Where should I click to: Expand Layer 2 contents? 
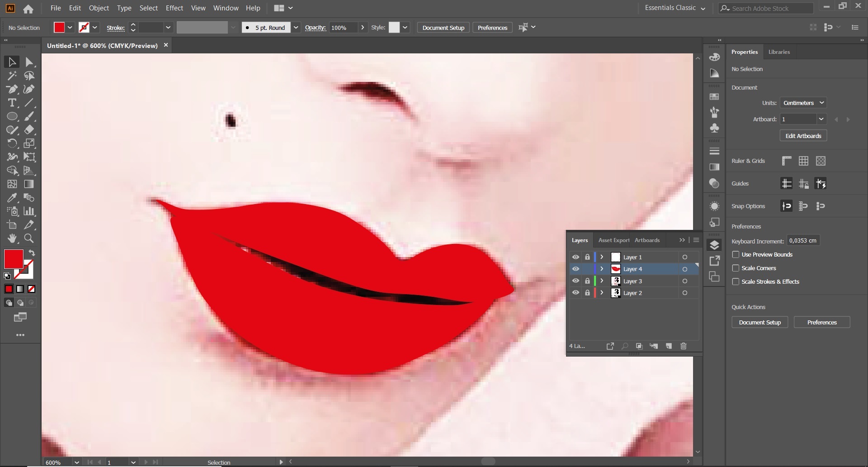coord(602,293)
